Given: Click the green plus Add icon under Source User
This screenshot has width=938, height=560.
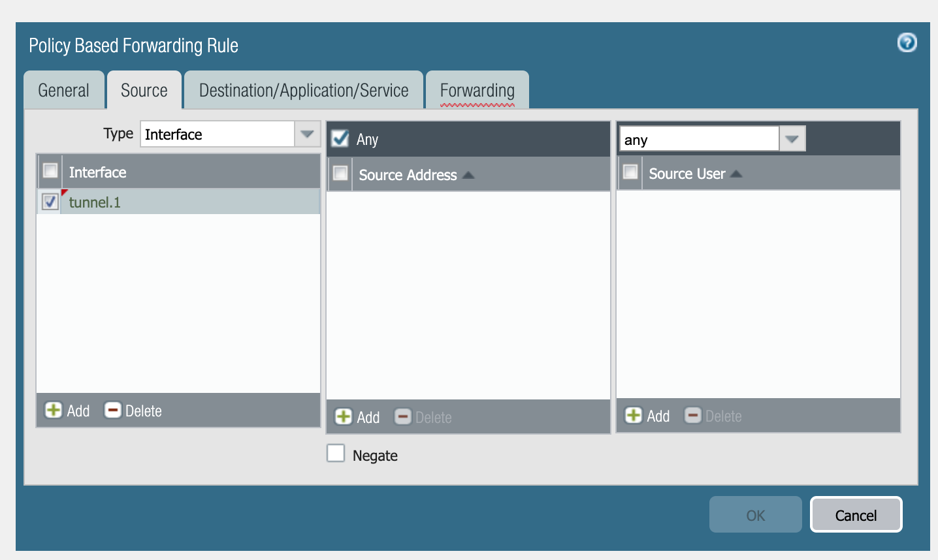Looking at the screenshot, I should [633, 415].
